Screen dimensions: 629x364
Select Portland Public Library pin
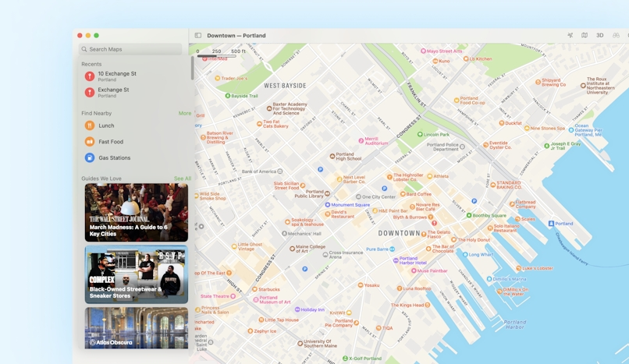coord(327,193)
